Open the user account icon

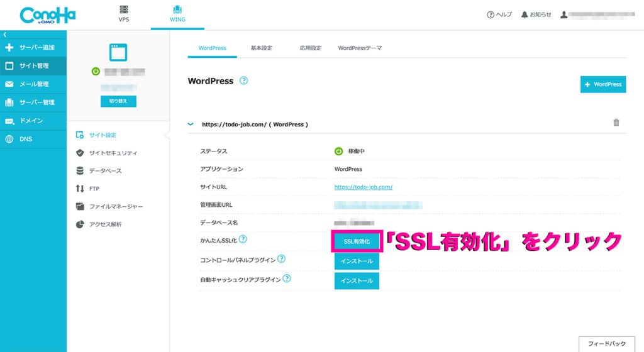[564, 14]
